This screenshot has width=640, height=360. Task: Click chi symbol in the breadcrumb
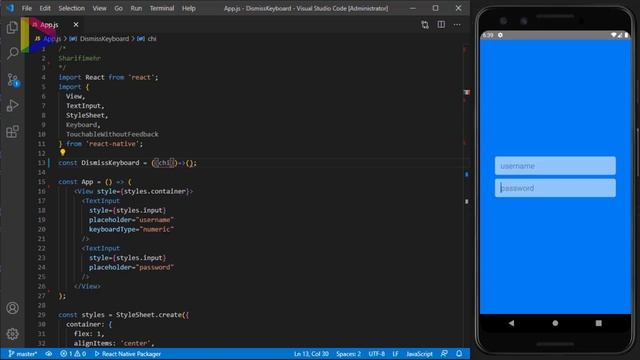(x=152, y=39)
